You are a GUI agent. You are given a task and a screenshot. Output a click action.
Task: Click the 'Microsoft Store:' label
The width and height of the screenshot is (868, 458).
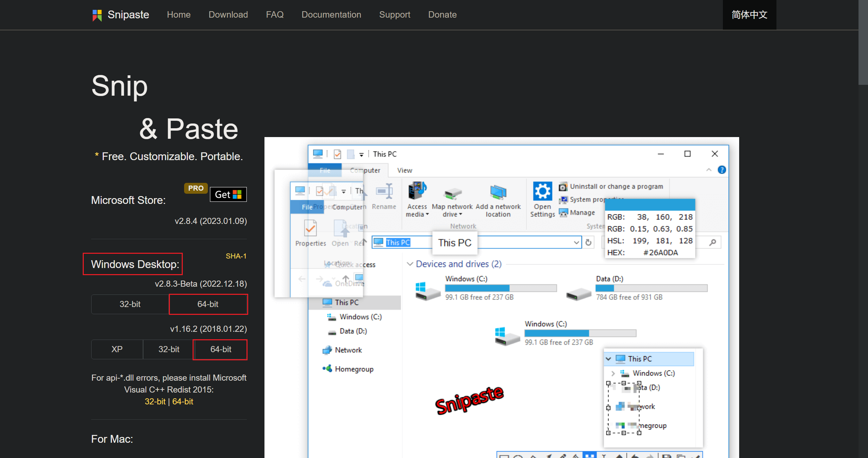tap(128, 200)
